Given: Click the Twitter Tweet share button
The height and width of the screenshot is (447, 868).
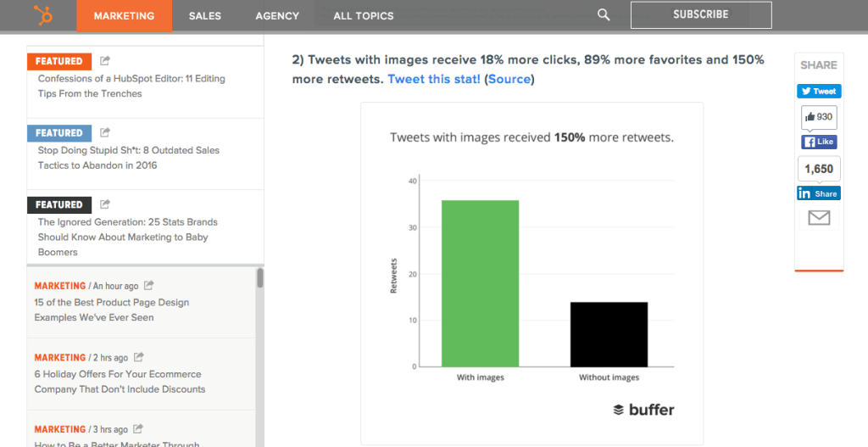Looking at the screenshot, I should point(819,92).
